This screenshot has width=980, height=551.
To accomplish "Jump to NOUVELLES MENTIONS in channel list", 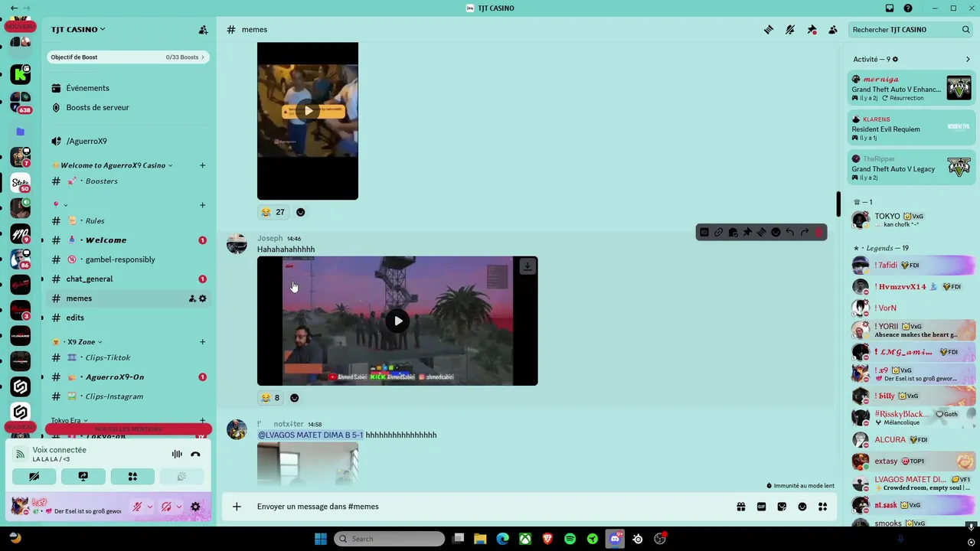I will [x=128, y=429].
